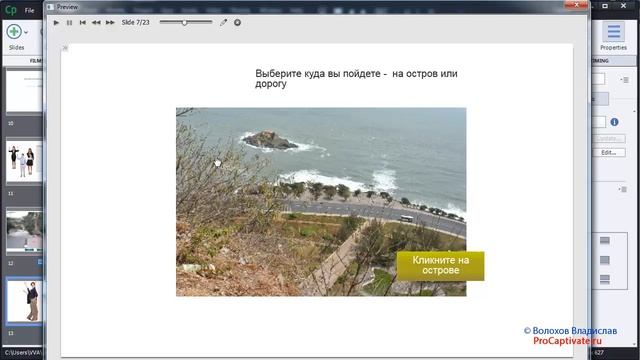Pause the preview playback

point(69,23)
